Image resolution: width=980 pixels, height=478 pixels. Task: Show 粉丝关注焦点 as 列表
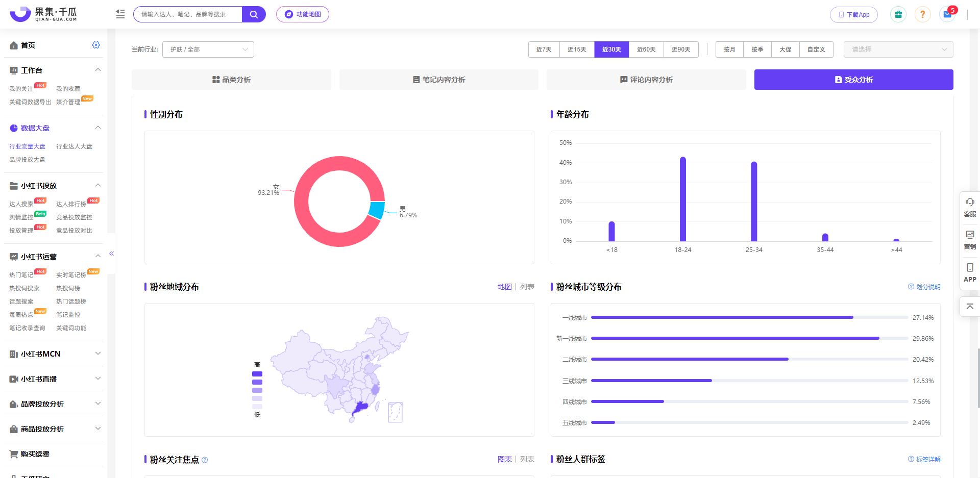(527, 459)
